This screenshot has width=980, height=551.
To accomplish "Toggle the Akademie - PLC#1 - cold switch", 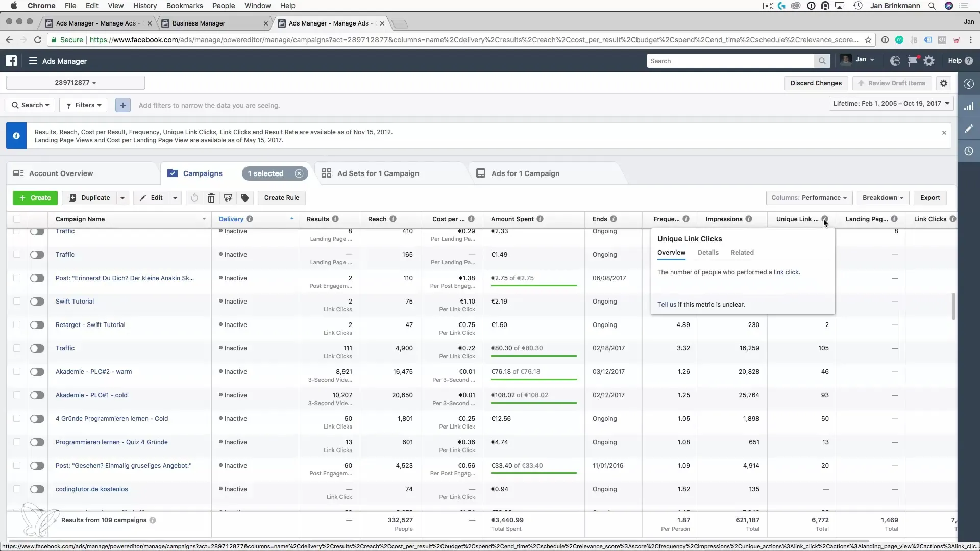I will coord(37,395).
